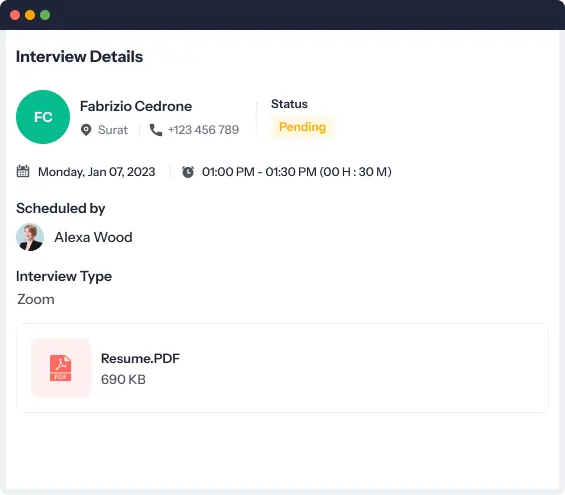Click the date Monday, Jan 07, 2023
The image size is (565, 495).
pos(97,172)
